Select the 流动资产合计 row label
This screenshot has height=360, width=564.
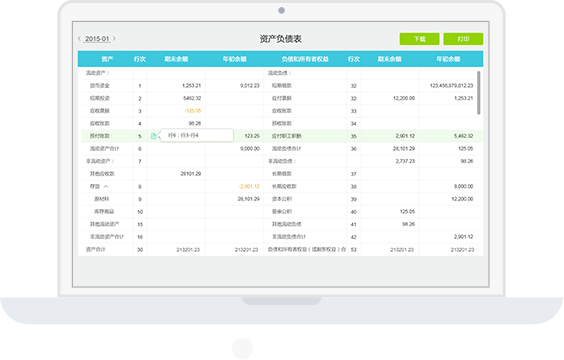point(104,149)
